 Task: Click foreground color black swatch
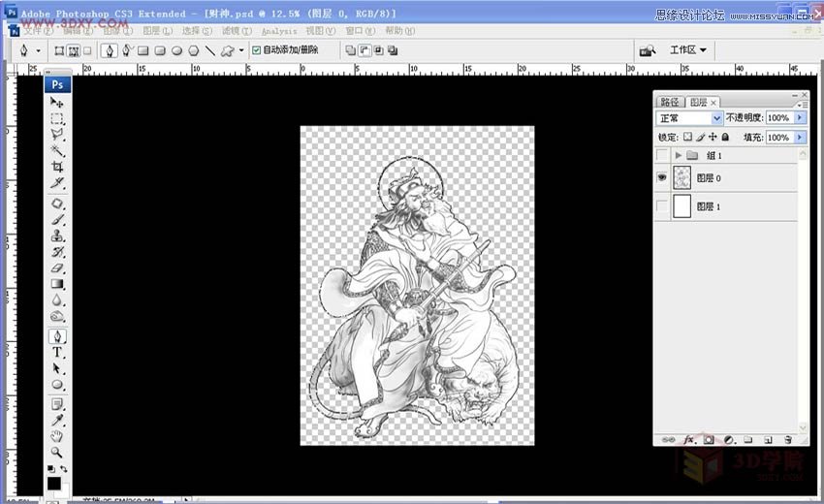pos(53,484)
